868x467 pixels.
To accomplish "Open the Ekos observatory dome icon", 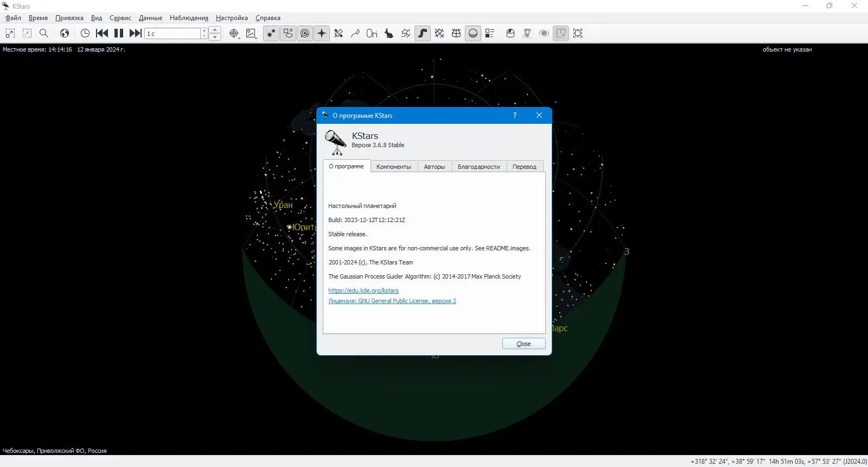I will tap(510, 33).
